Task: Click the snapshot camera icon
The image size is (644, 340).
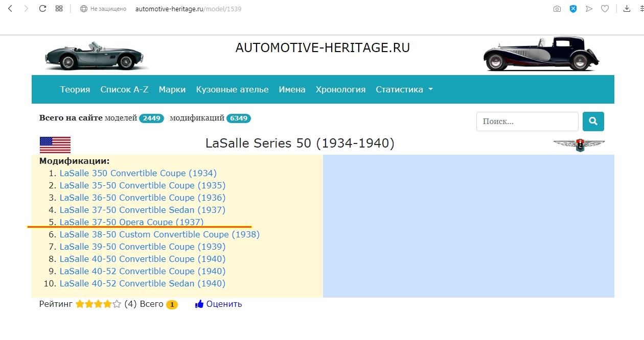Action: 557,9
